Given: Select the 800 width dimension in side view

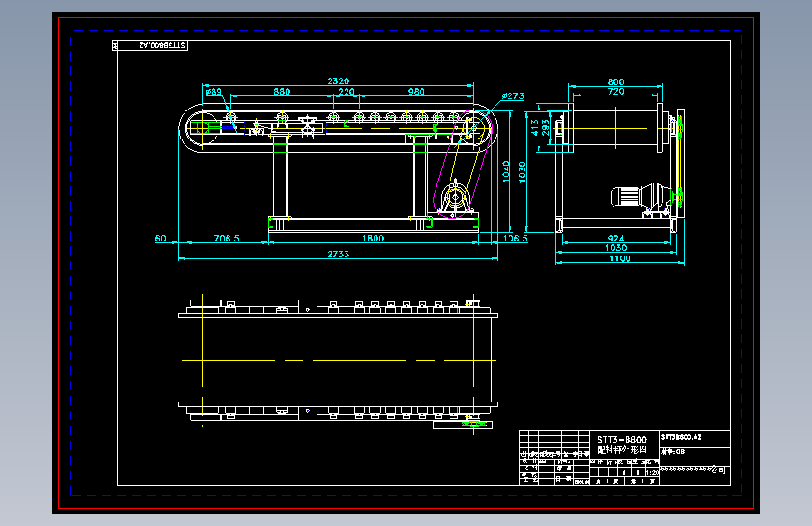Looking at the screenshot, I should pos(615,81).
